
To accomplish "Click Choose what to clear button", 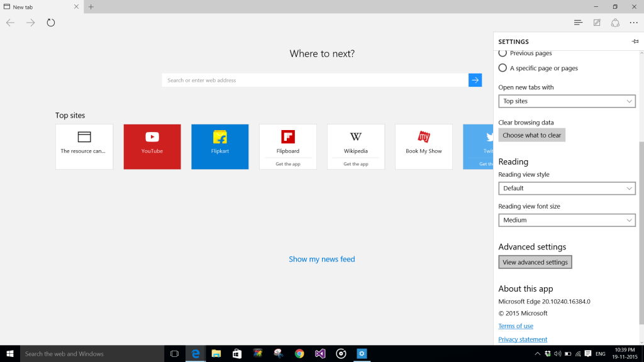I will pyautogui.click(x=532, y=135).
